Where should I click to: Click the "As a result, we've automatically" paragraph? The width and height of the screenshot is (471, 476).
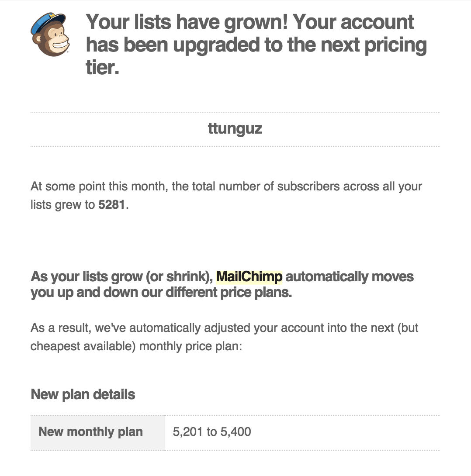(x=225, y=337)
